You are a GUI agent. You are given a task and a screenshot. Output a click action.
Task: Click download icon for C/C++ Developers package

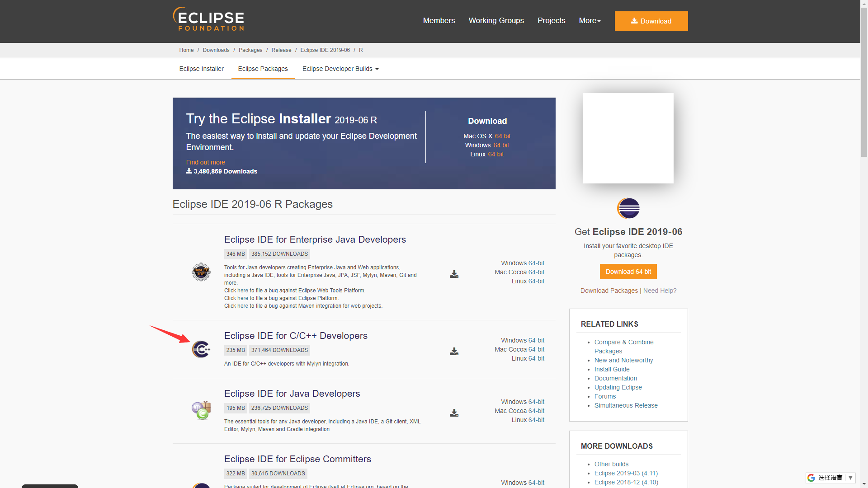tap(454, 352)
